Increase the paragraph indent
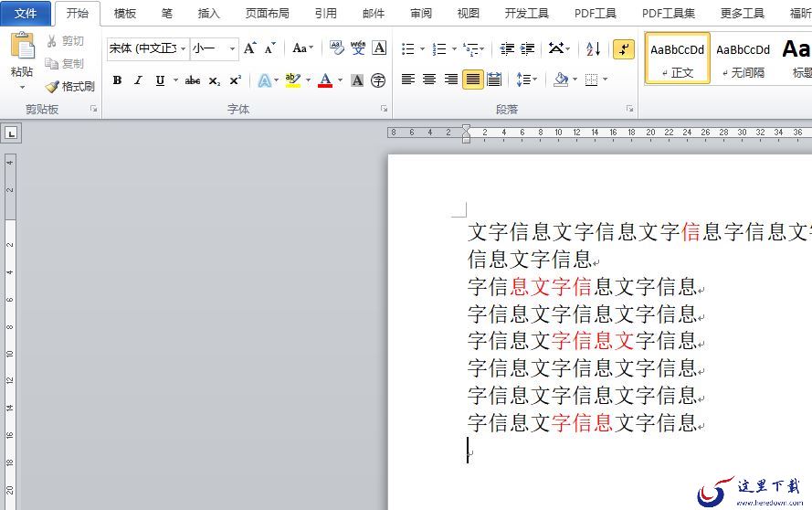This screenshot has width=812, height=510. pos(528,48)
